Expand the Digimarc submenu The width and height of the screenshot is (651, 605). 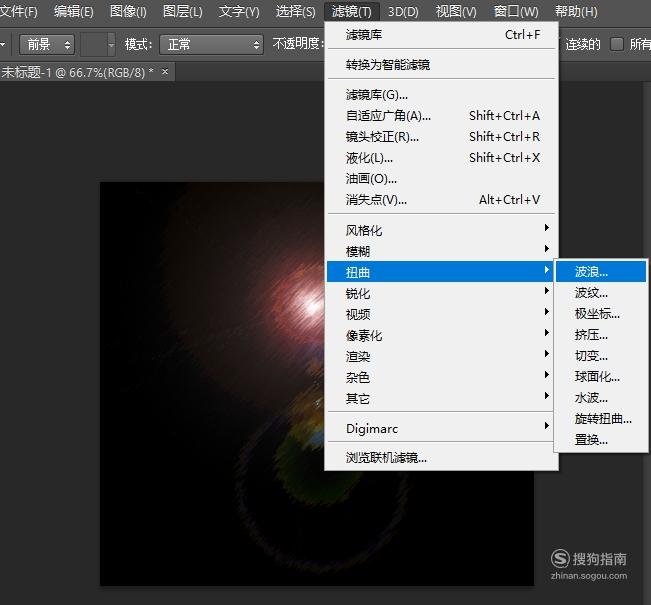(x=442, y=428)
